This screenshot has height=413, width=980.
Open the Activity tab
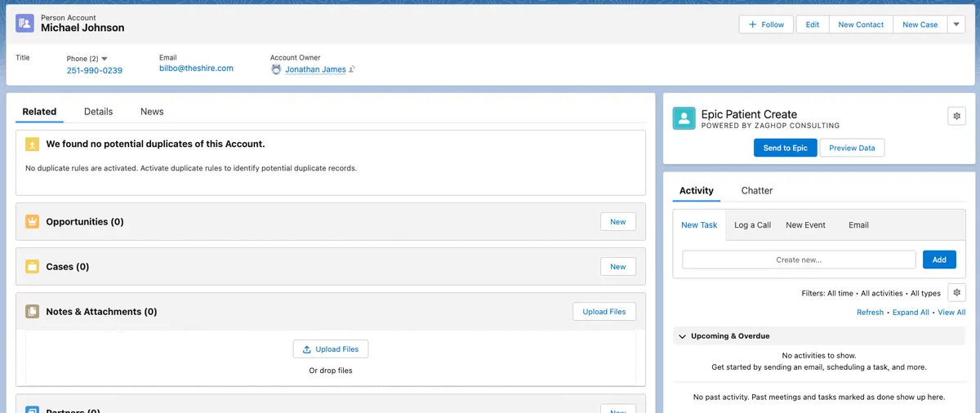(697, 191)
